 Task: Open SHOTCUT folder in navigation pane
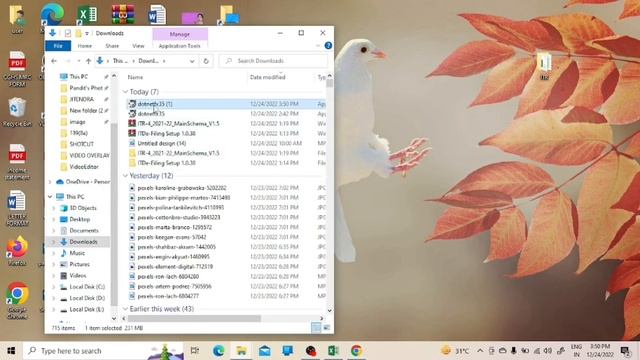coord(81,144)
